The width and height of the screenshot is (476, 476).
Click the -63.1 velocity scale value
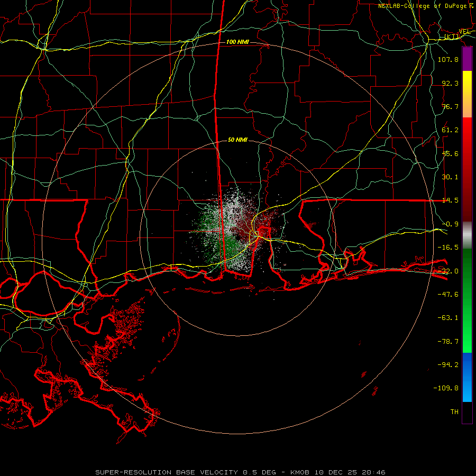[448, 318]
